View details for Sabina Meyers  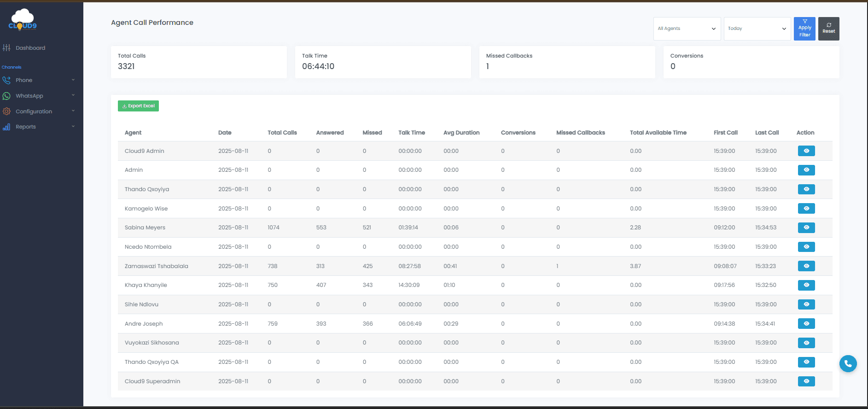coord(806,228)
